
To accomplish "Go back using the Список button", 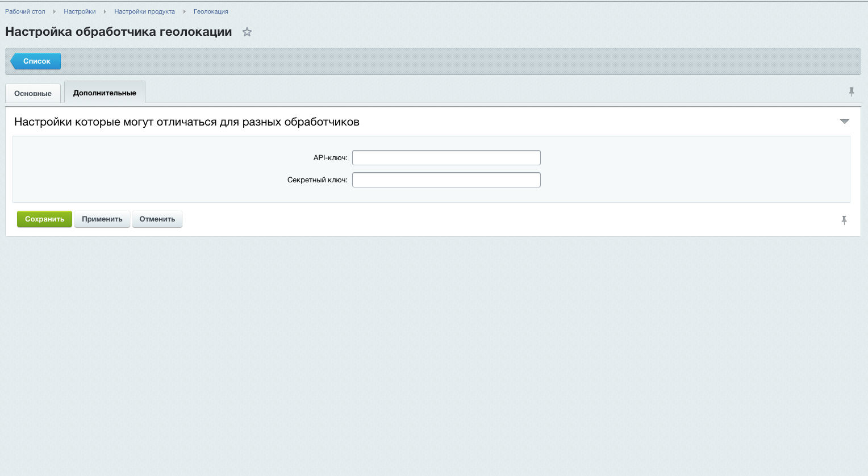I will (36, 61).
